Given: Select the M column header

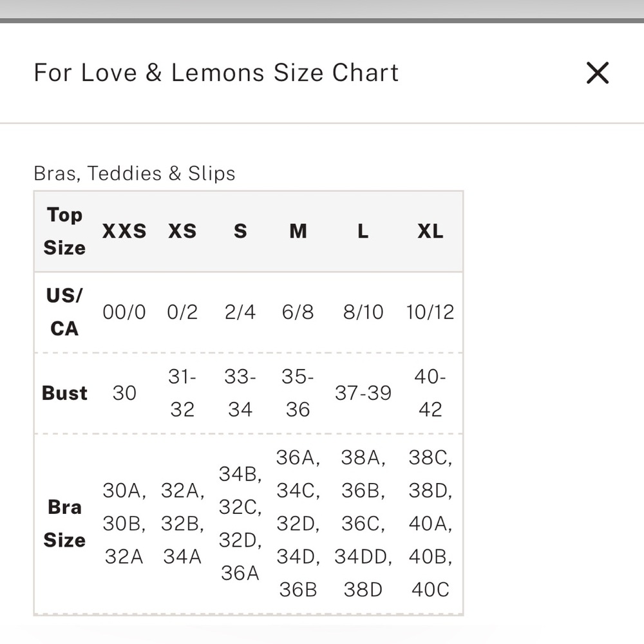Looking at the screenshot, I should click(298, 231).
